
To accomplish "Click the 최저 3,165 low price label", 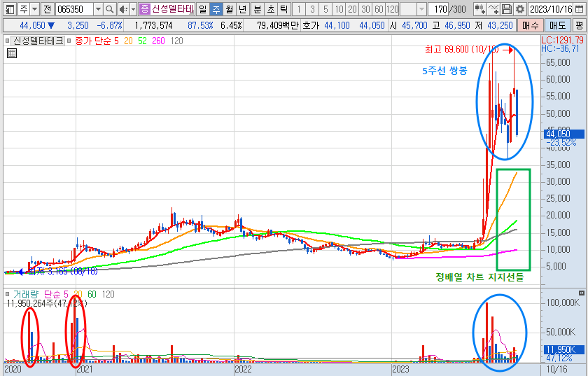I will [62, 271].
